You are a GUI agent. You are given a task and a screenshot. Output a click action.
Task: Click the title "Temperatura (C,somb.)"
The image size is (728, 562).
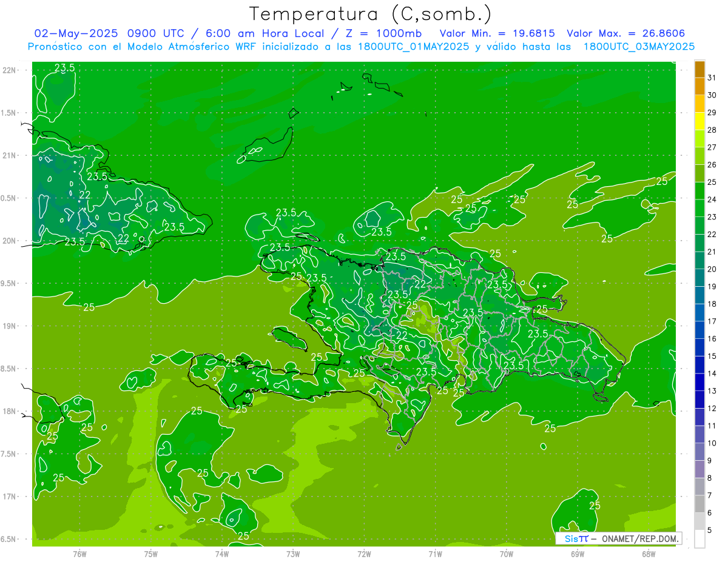coord(370,14)
